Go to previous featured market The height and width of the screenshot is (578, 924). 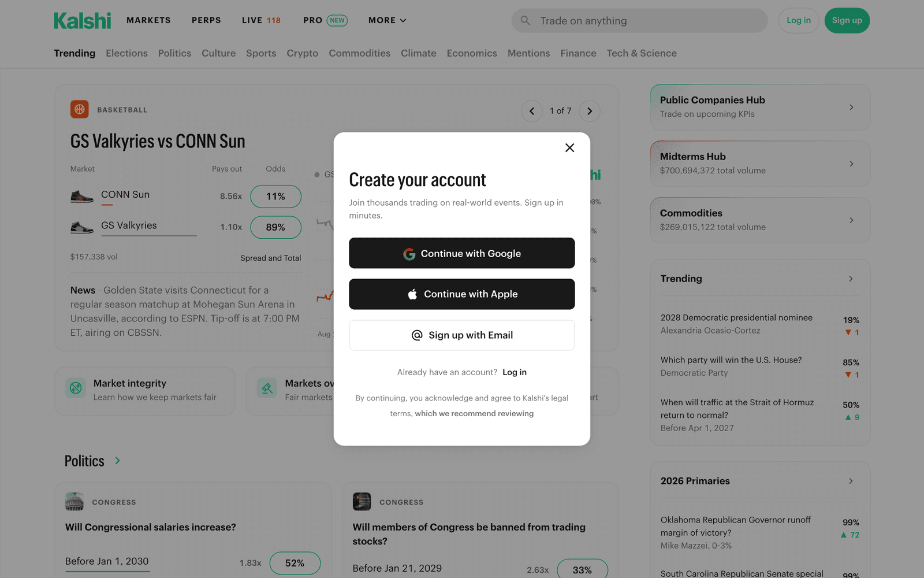pos(532,111)
